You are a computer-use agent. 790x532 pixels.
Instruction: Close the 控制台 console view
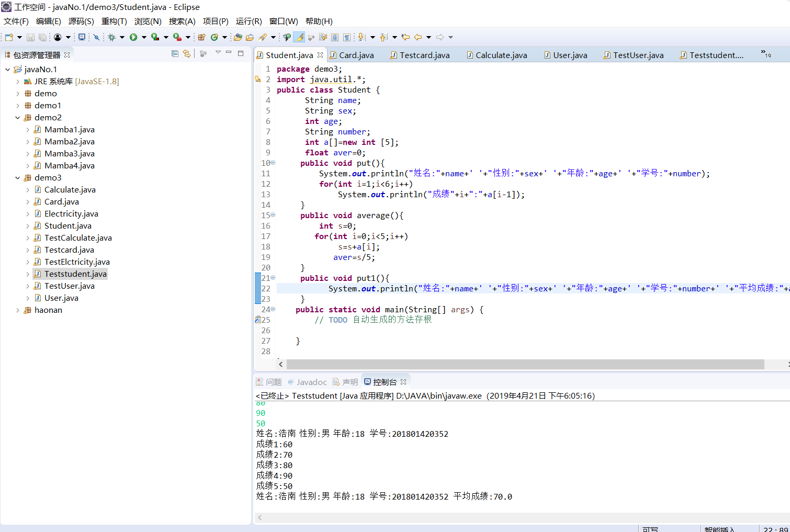[x=403, y=382]
